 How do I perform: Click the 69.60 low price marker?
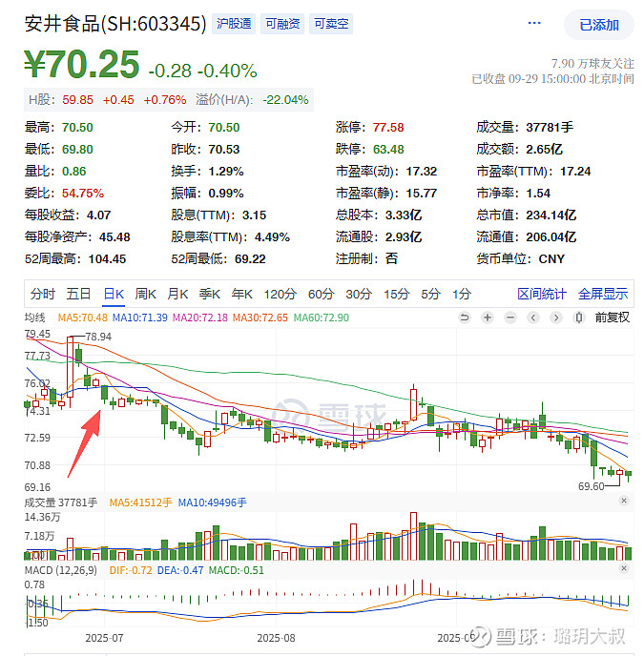tap(591, 486)
